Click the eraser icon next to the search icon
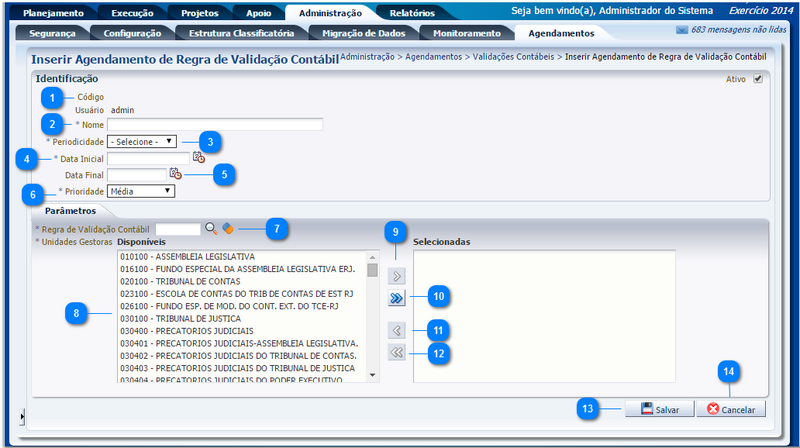The image size is (800, 448). tap(228, 228)
